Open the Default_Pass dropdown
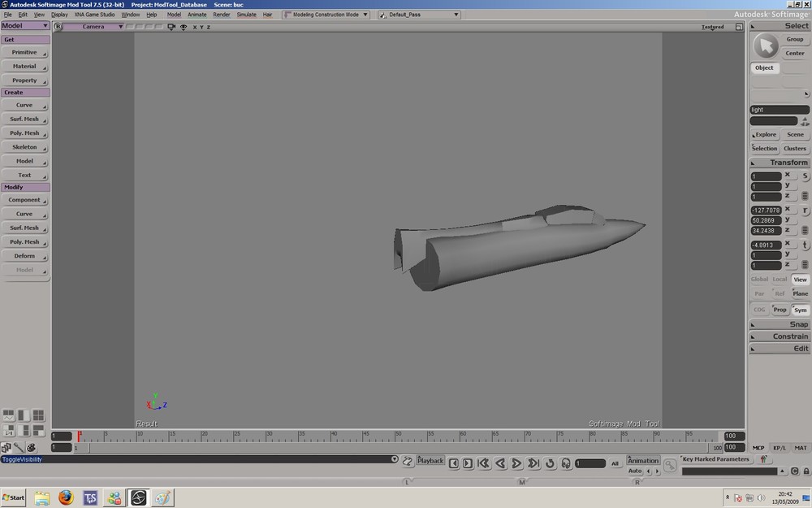 419,15
